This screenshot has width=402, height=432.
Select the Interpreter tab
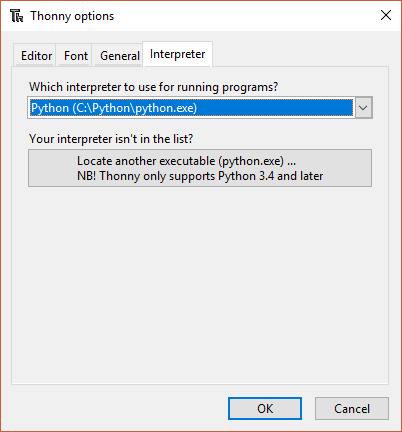point(177,54)
